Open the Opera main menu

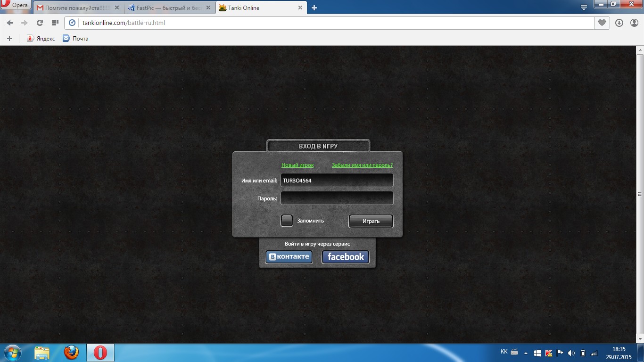pyautogui.click(x=15, y=6)
